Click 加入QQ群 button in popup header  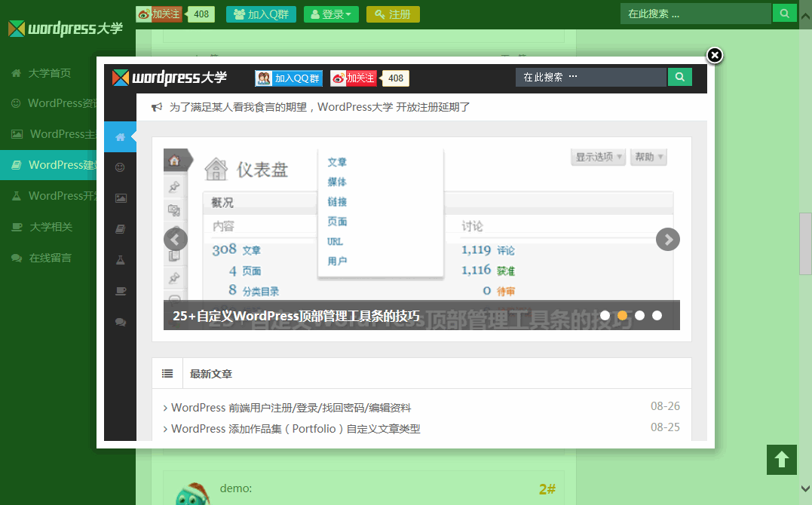click(x=289, y=78)
